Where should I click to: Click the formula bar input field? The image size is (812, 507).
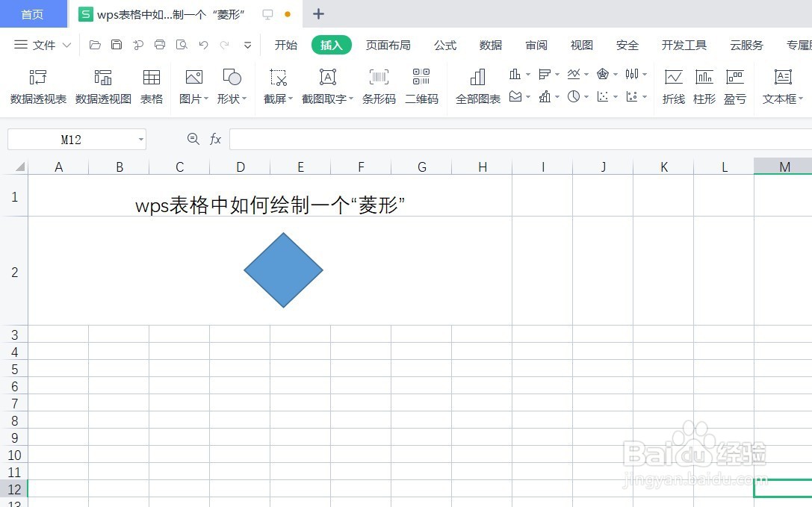coord(521,140)
